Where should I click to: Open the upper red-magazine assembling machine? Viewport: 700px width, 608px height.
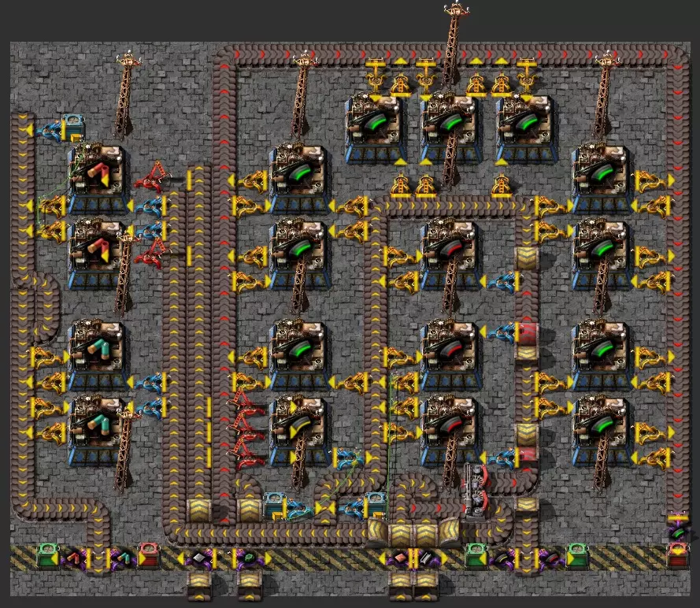pyautogui.click(x=98, y=178)
